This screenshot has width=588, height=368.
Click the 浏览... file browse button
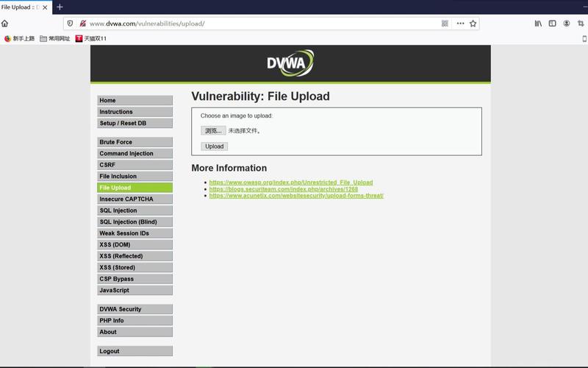point(213,131)
